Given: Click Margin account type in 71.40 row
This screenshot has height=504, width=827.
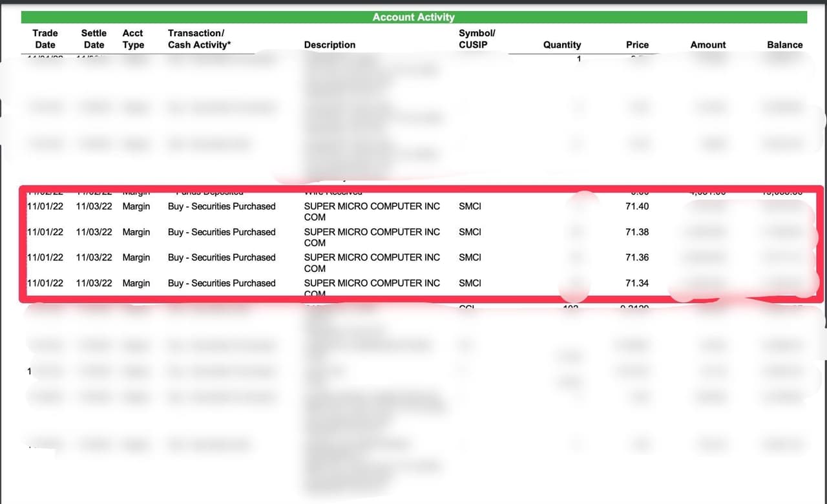Looking at the screenshot, I should click(136, 206).
